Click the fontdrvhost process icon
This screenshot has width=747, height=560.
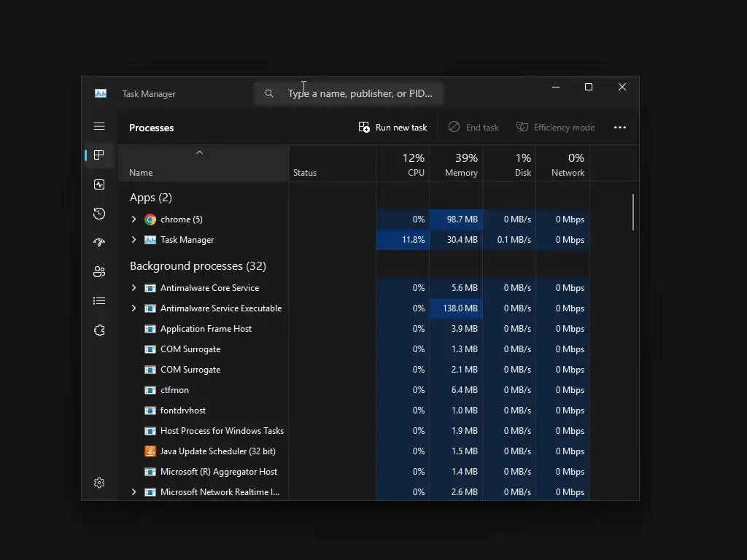[150, 411]
